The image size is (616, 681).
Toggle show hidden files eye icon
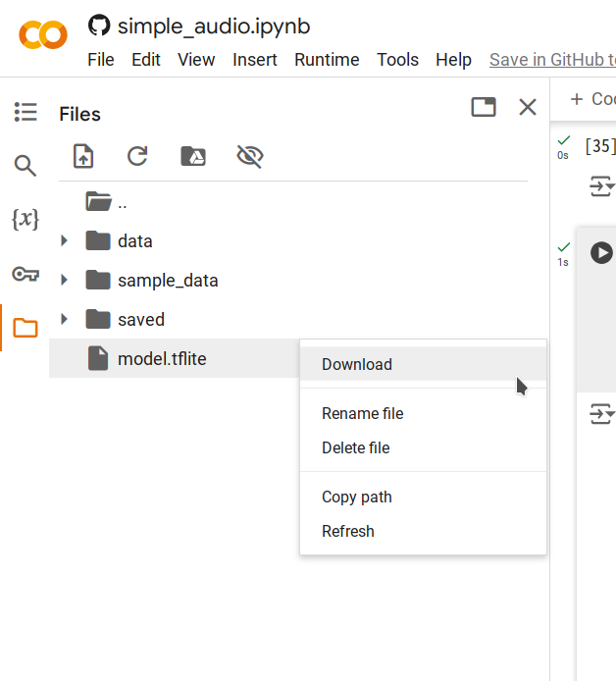tap(250, 156)
